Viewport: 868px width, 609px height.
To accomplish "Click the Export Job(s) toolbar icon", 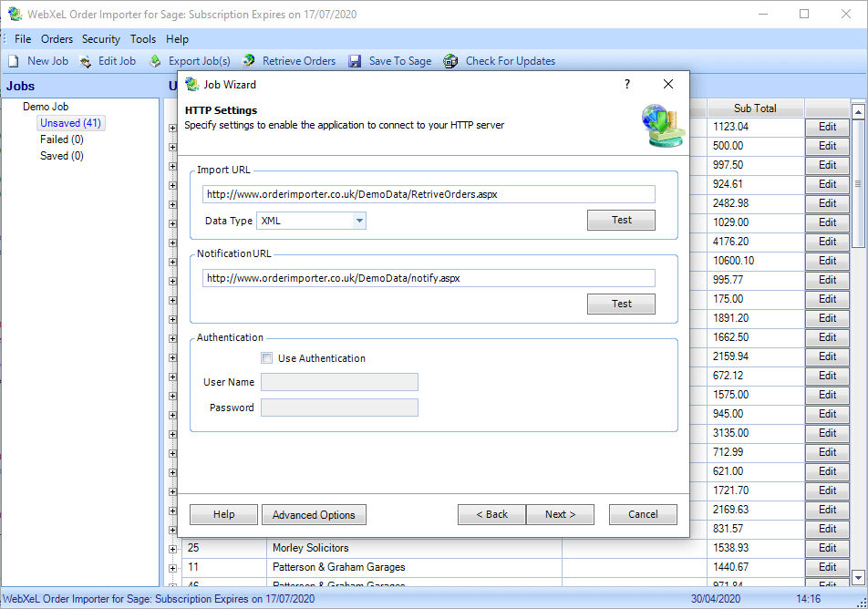I will [156, 61].
